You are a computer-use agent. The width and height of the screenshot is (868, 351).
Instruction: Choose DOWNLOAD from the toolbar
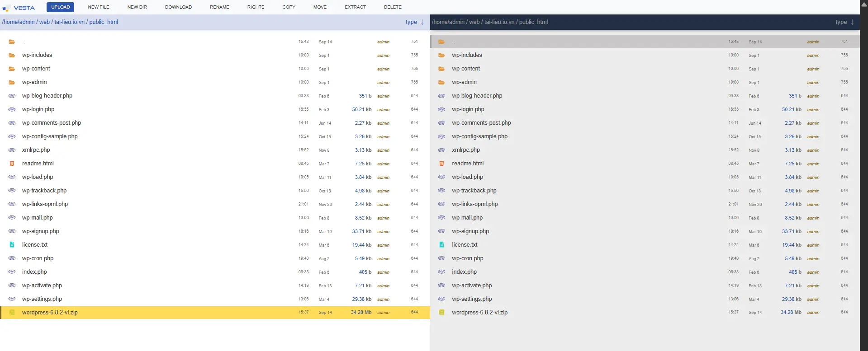point(178,7)
